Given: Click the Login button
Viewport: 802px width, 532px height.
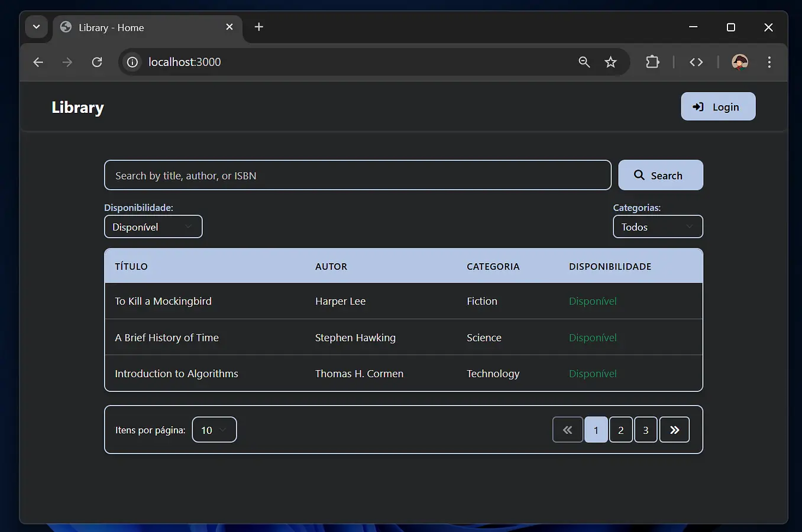Looking at the screenshot, I should pyautogui.click(x=717, y=107).
